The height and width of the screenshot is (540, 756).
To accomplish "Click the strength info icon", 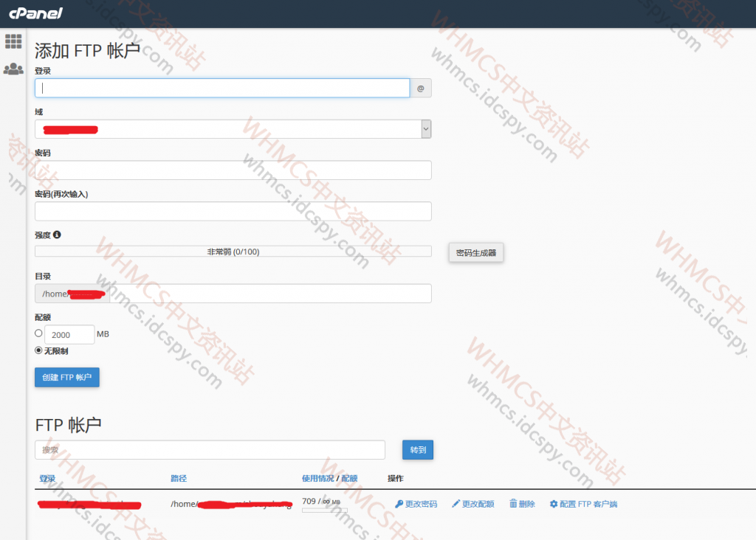I will [57, 235].
